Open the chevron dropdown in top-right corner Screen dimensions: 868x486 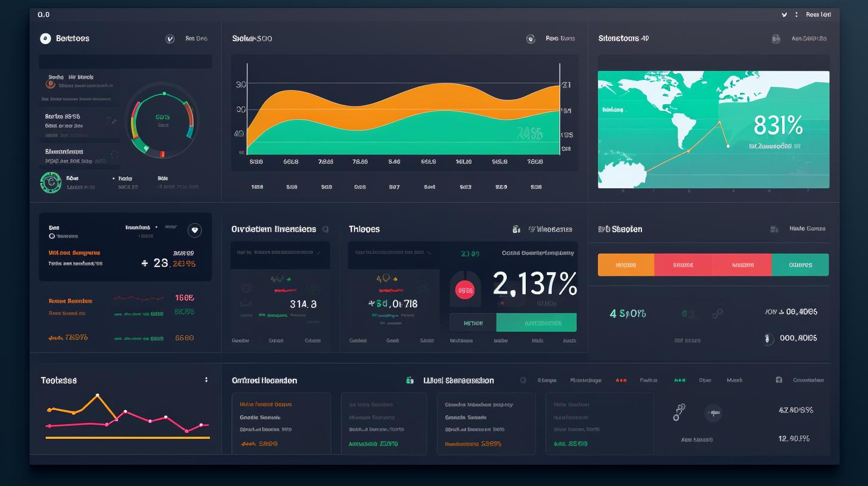tap(784, 14)
